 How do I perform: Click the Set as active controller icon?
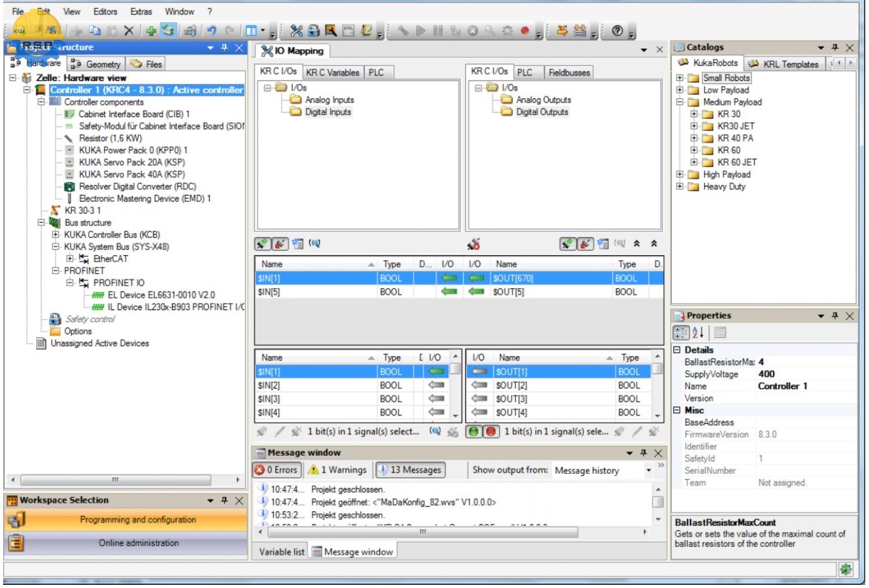168,31
